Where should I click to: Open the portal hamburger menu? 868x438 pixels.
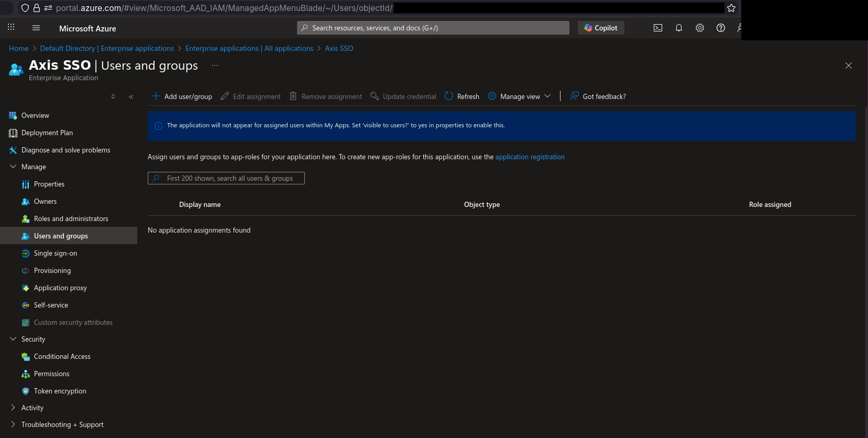click(x=36, y=28)
